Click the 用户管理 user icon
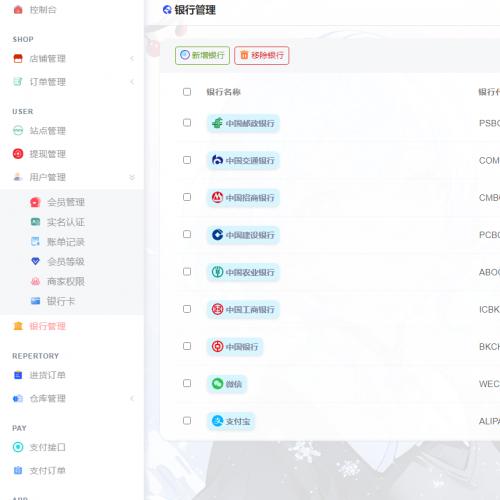Viewport: 500px width, 500px height. pyautogui.click(x=18, y=177)
